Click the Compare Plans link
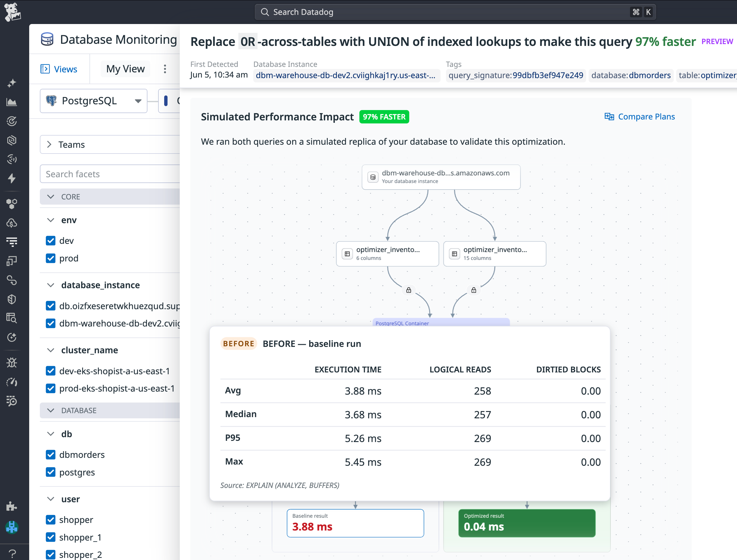The height and width of the screenshot is (560, 737). [x=640, y=117]
